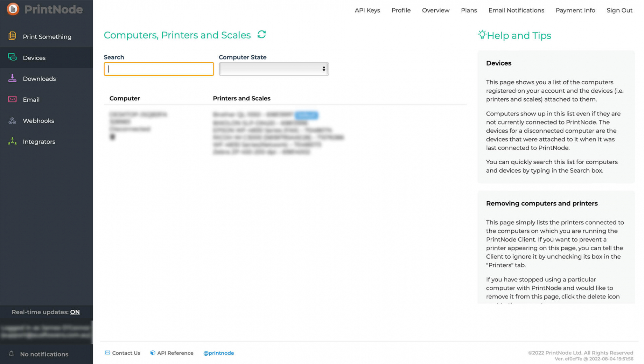Select the Webhooks icon
This screenshot has height=364, width=644.
[12, 120]
